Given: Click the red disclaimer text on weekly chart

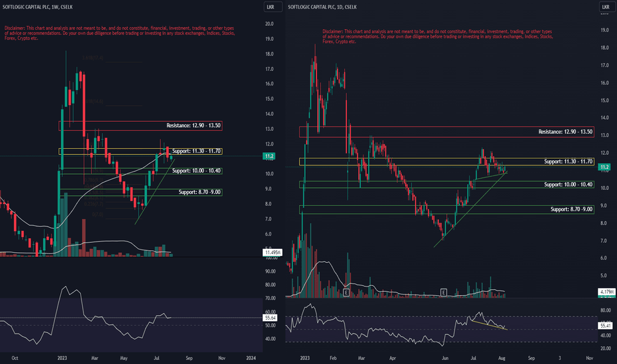Looking at the screenshot, I should [x=120, y=33].
